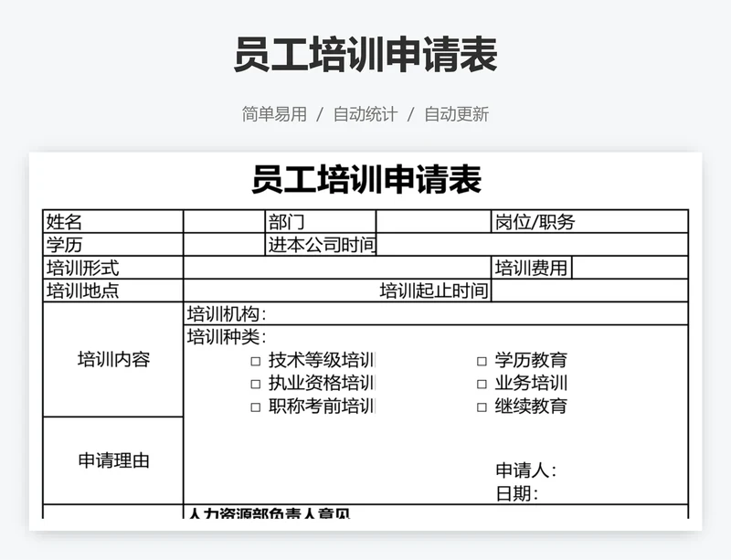
Task: Check the 学历教育 checkbox
Action: (482, 361)
